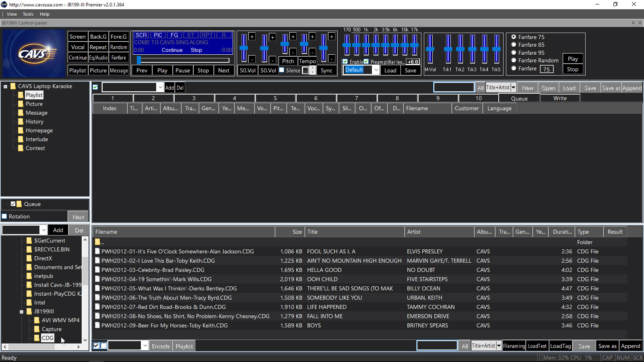644x362 pixels.
Task: Adjust the Trk1 volume slider
Action: coord(448,49)
